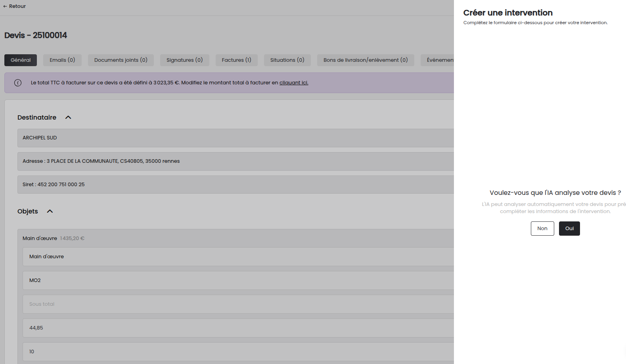Open the Situations (0) tab

pos(287,60)
